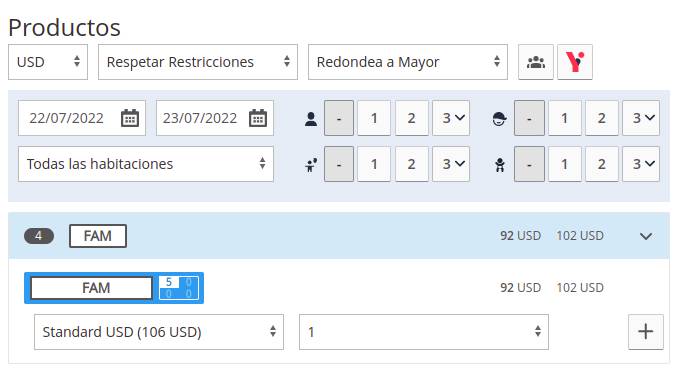676x369 pixels.
Task: Click the adult person icon
Action: tap(310, 119)
